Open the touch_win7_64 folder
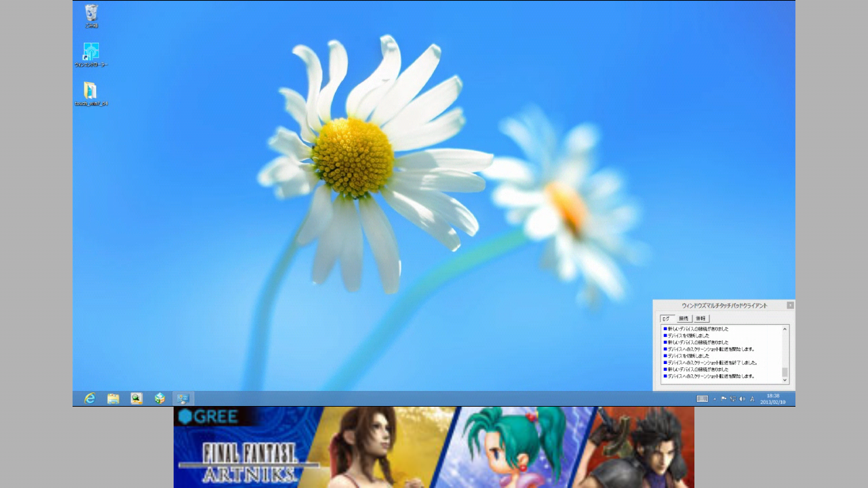The width and height of the screenshot is (868, 488). pos(90,91)
